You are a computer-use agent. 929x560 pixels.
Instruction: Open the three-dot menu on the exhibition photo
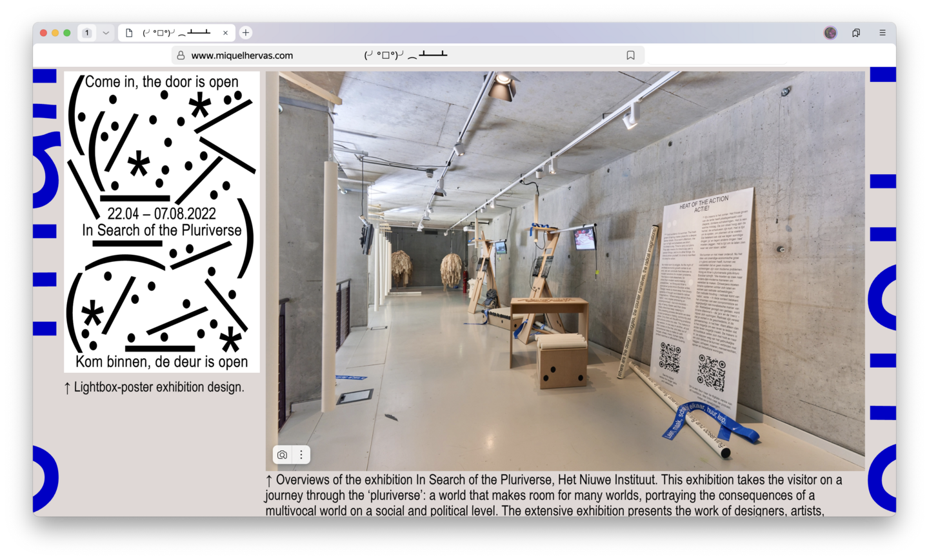click(301, 455)
